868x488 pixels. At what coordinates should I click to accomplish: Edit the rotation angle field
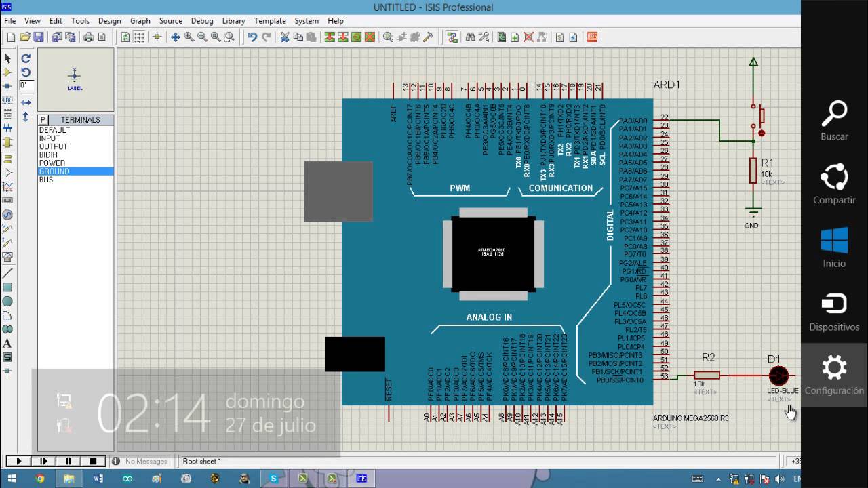26,85
